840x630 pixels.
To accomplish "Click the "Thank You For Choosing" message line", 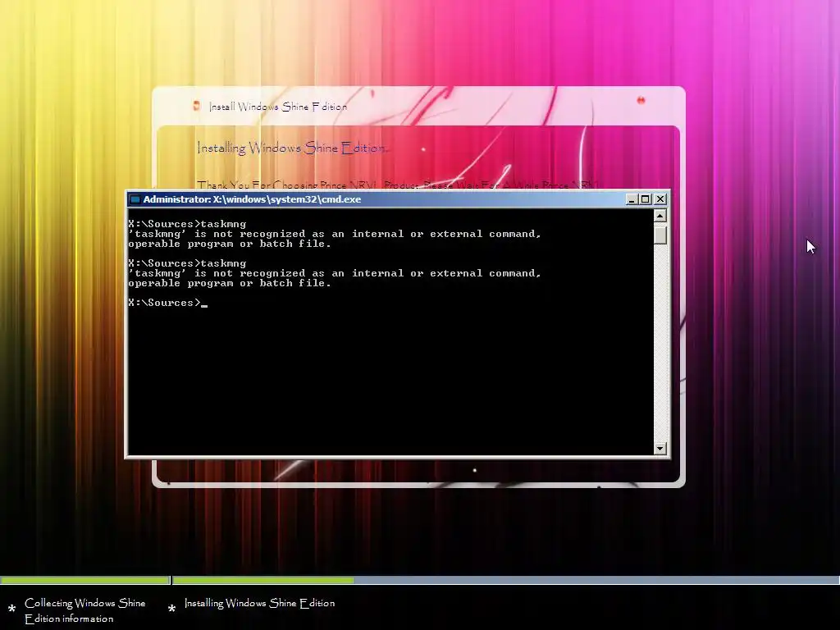I will [x=397, y=185].
